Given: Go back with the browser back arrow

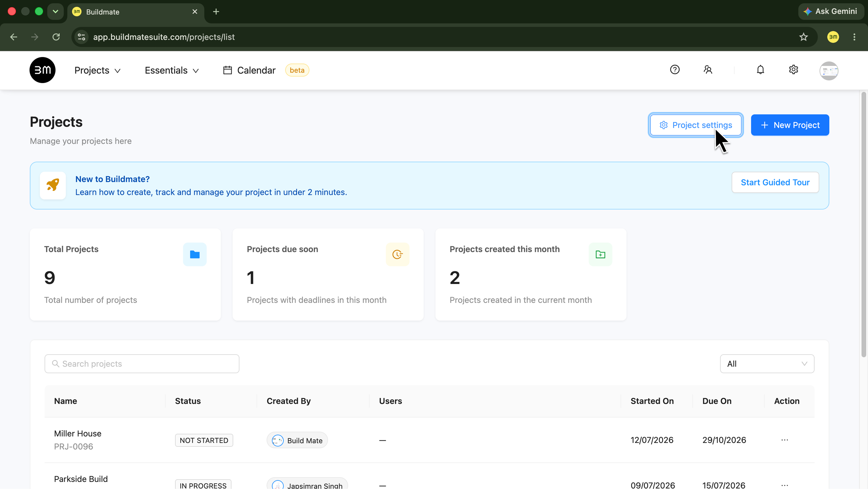Looking at the screenshot, I should (14, 37).
